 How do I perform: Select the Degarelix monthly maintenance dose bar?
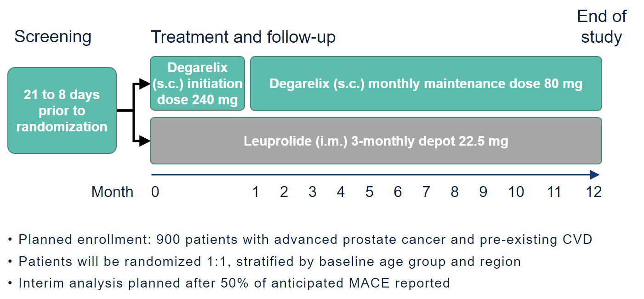(426, 84)
